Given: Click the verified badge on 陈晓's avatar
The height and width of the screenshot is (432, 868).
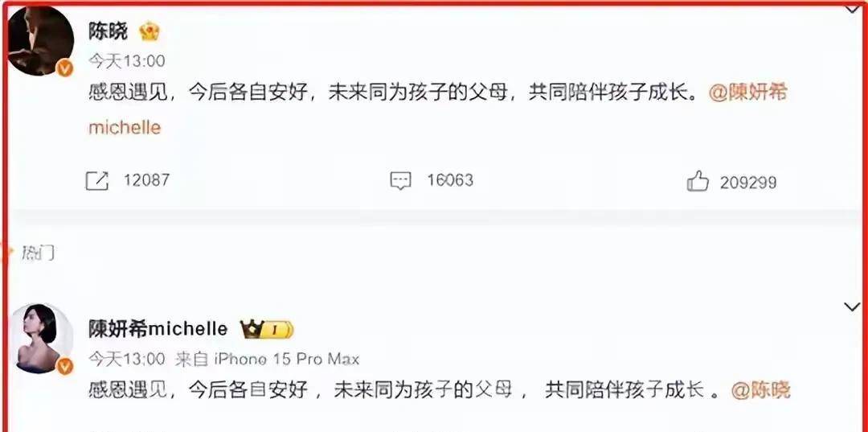Looking at the screenshot, I should [65, 68].
